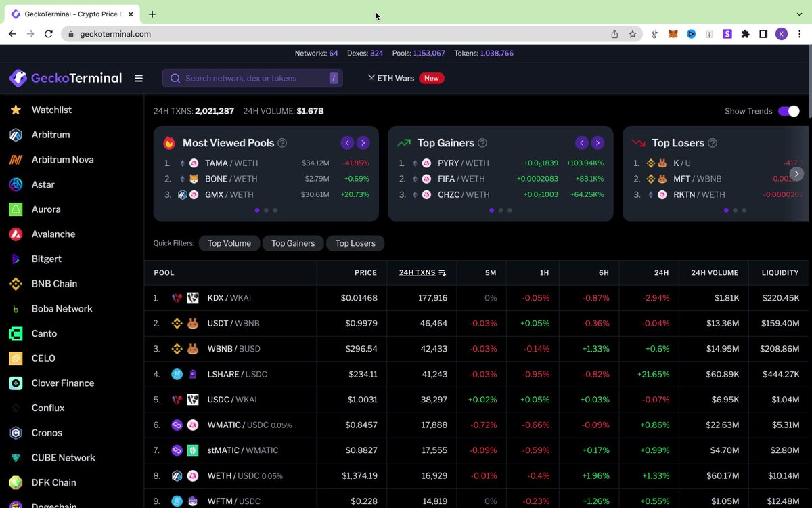Open the Chrome profile avatar K

pyautogui.click(x=782, y=34)
